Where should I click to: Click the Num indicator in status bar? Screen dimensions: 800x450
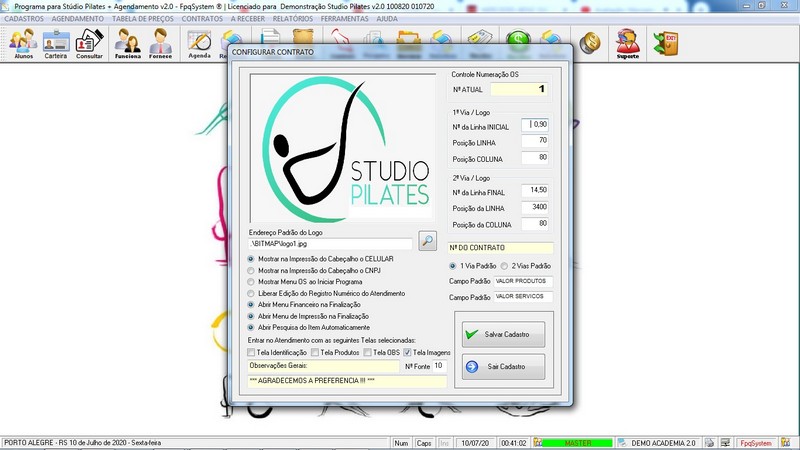[402, 443]
